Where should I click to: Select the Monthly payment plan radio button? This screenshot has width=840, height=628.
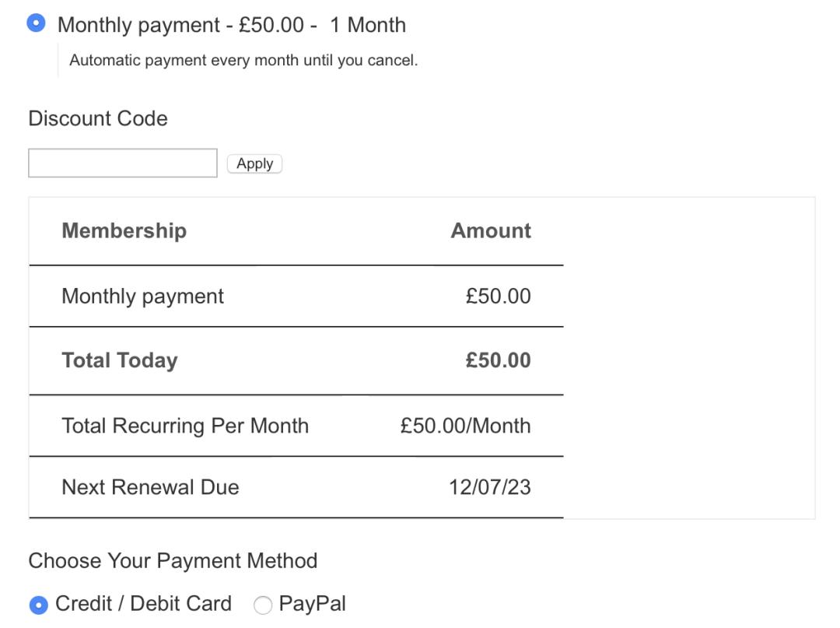click(x=36, y=23)
